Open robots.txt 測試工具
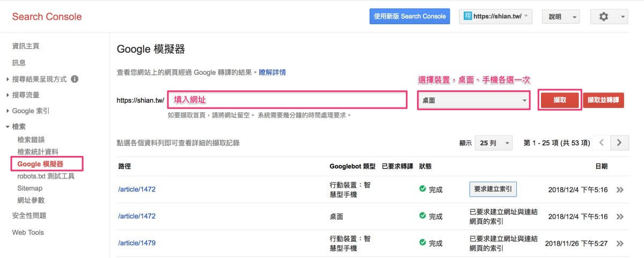This screenshot has width=644, height=258. click(x=46, y=176)
